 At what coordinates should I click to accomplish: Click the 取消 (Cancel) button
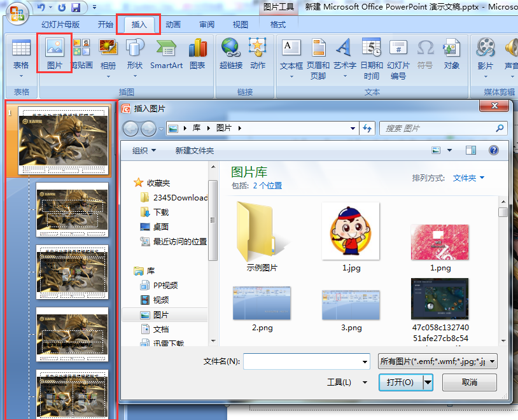(469, 382)
